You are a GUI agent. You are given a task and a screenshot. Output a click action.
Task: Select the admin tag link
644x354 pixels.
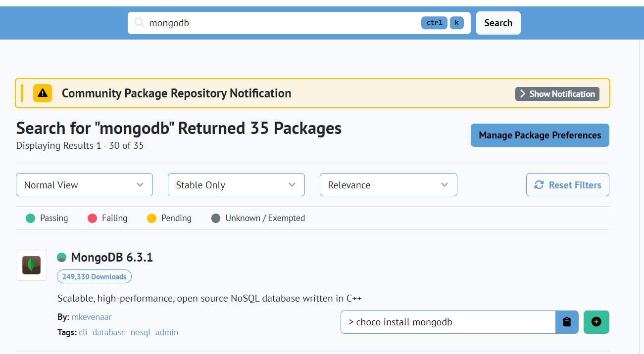point(167,332)
